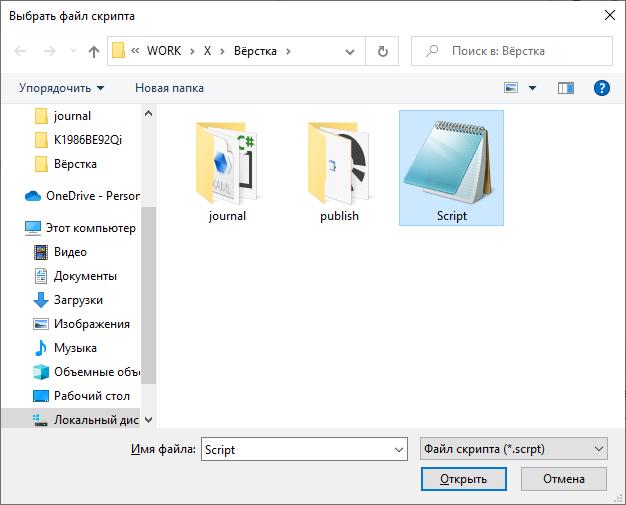
Task: Click the search magnifier icon
Action: [432, 51]
